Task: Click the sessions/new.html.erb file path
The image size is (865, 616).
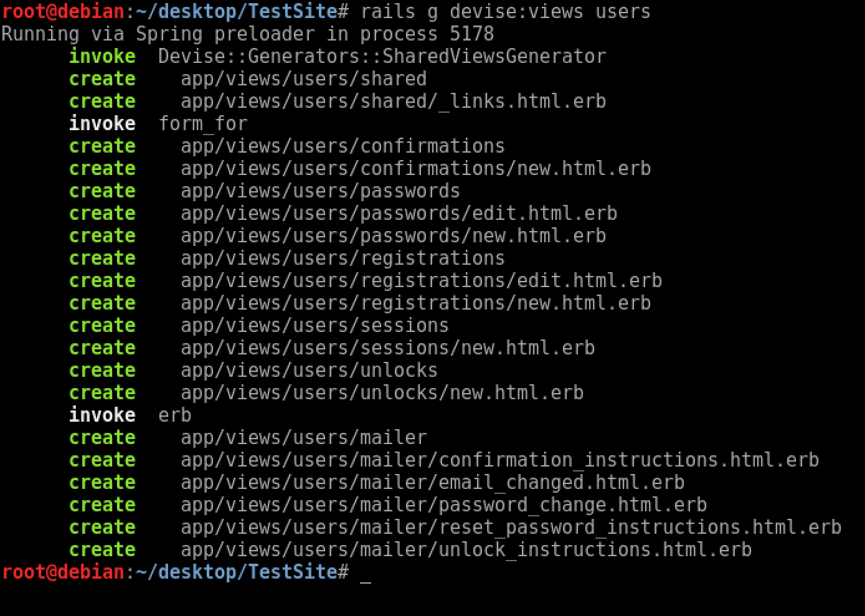Action: point(387,348)
